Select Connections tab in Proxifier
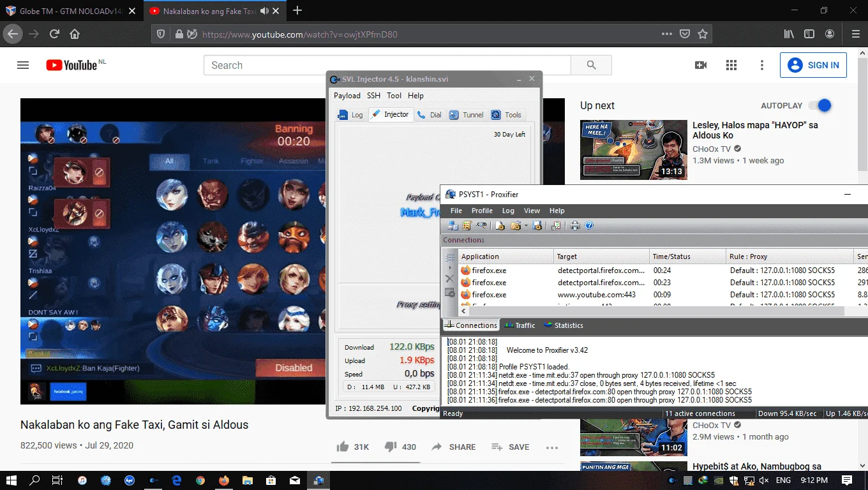This screenshot has height=490, width=868. click(470, 325)
